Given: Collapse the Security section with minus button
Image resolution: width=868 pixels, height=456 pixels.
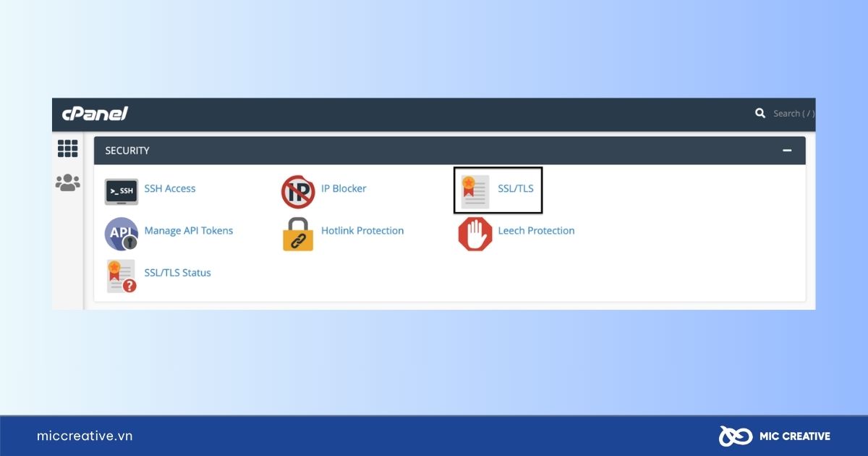Looking at the screenshot, I should (x=787, y=151).
